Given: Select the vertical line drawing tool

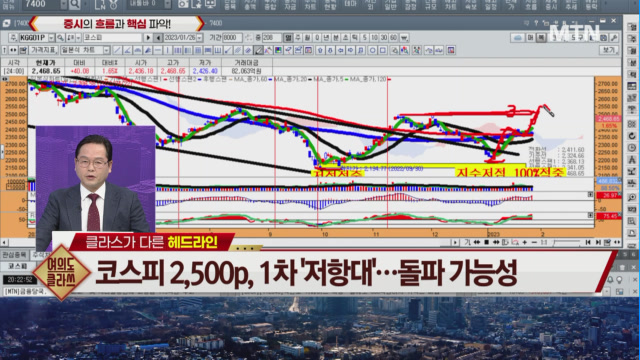Looking at the screenshot, I should point(168,50).
